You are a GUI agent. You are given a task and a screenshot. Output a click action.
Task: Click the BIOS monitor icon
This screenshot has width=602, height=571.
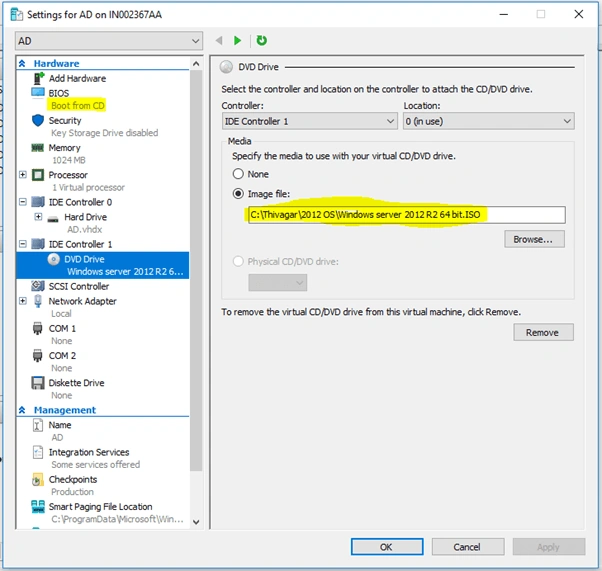(38, 93)
